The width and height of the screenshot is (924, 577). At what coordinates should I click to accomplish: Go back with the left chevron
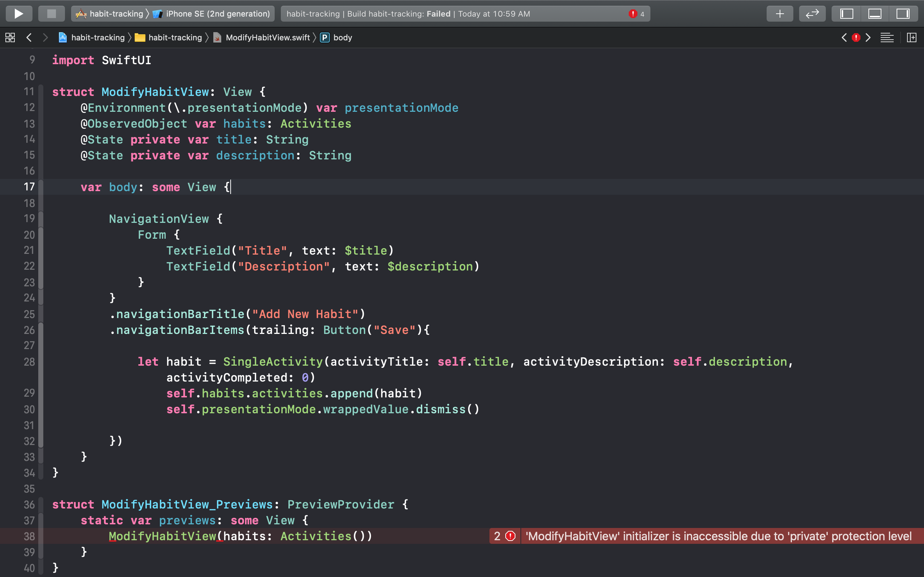tap(29, 38)
